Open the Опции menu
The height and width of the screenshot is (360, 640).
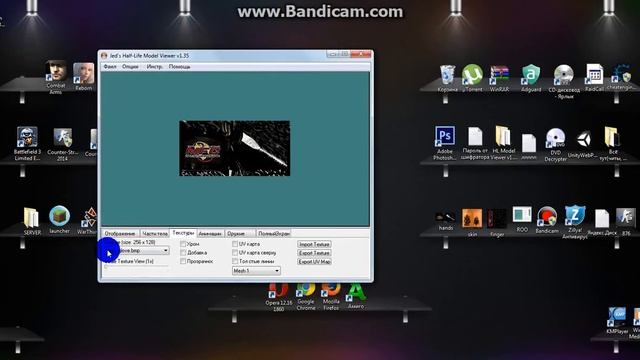click(130, 66)
